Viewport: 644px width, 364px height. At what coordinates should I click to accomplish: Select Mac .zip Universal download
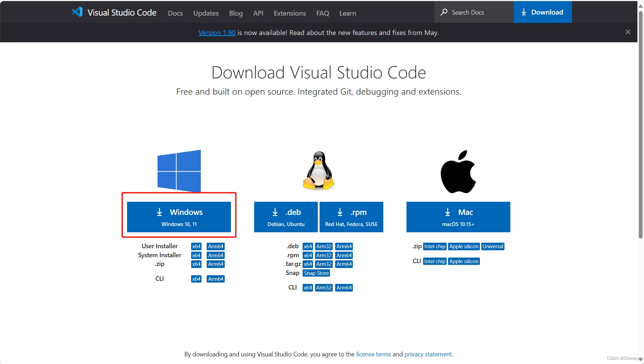point(493,246)
